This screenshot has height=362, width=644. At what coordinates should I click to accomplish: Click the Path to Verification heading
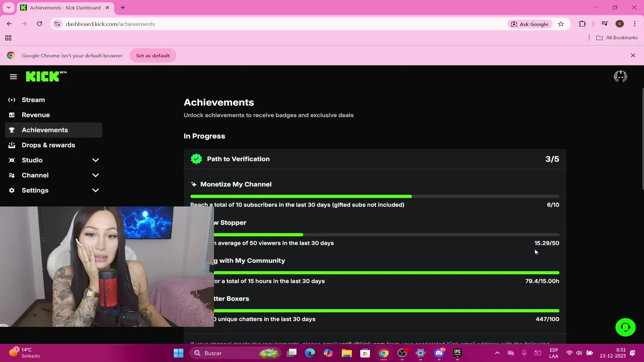pos(238,159)
